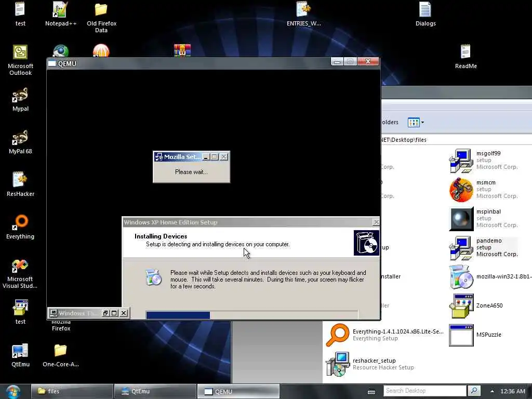Click the setup CD icon in XP Setup header

pyautogui.click(x=366, y=243)
